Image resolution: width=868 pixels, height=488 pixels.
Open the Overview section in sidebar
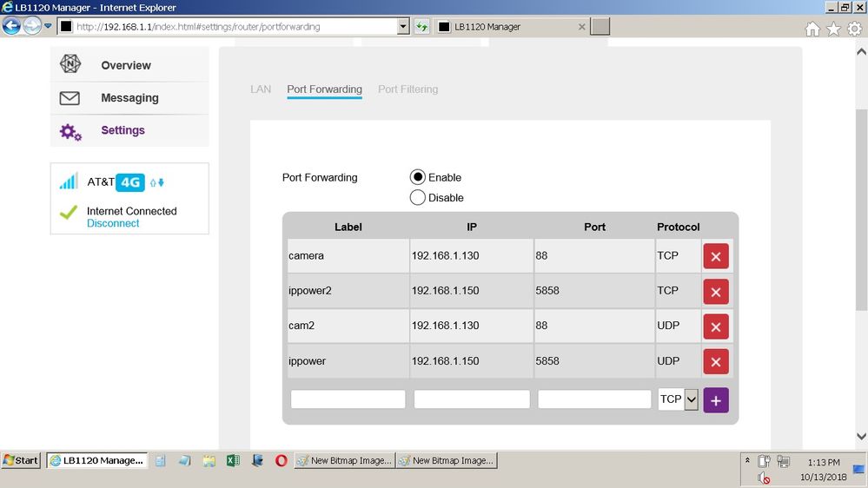[125, 65]
